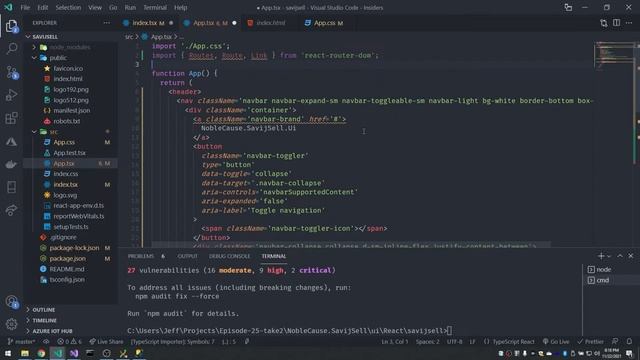Open the Azure view in activity bar
The width and height of the screenshot is (640, 360).
pos(11,141)
